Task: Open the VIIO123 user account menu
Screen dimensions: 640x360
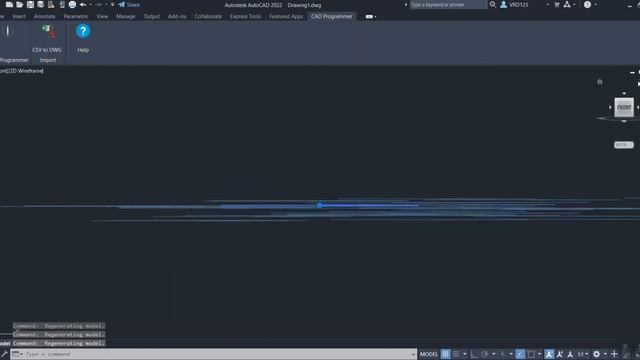Action: (515, 4)
